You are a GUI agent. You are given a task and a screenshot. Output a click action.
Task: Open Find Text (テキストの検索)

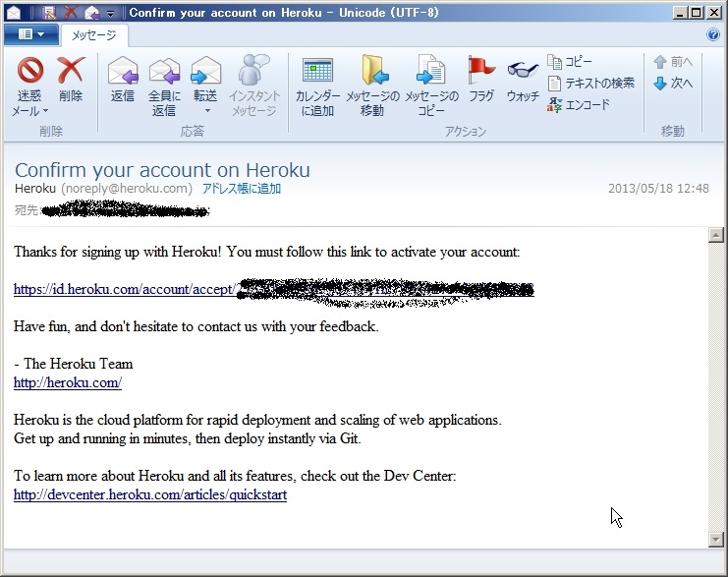[590, 84]
